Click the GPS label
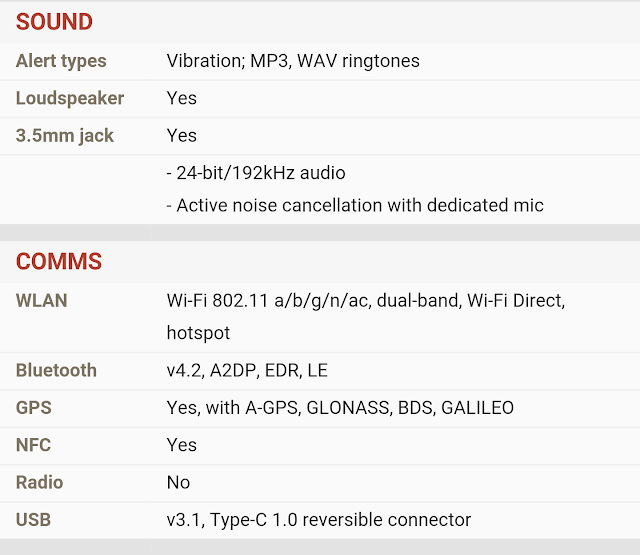The height and width of the screenshot is (555, 640). click(34, 408)
